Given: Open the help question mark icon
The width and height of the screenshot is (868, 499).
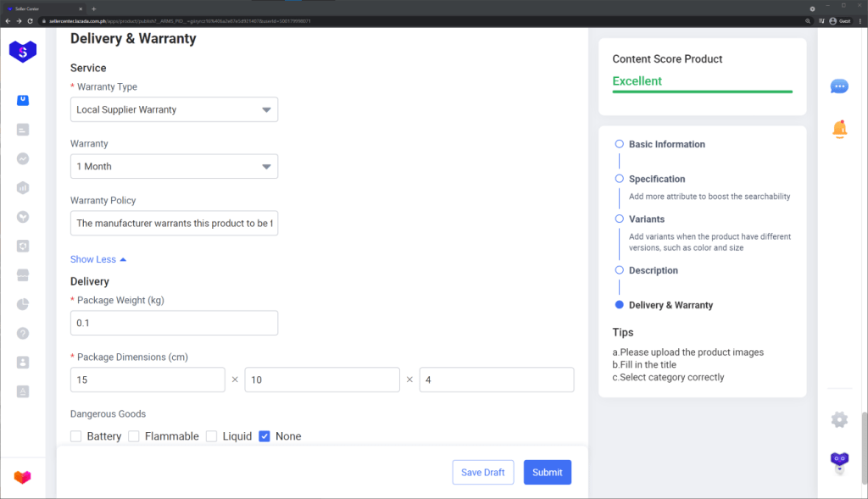Looking at the screenshot, I should 23,333.
